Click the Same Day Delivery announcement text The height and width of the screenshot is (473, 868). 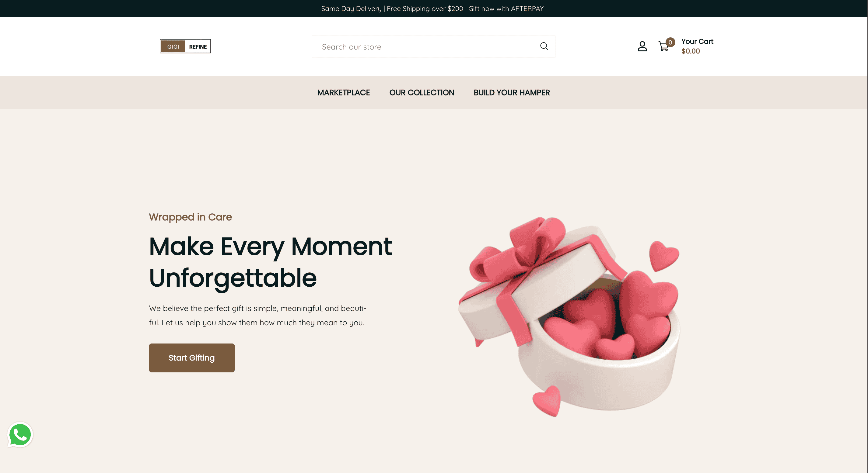point(351,9)
